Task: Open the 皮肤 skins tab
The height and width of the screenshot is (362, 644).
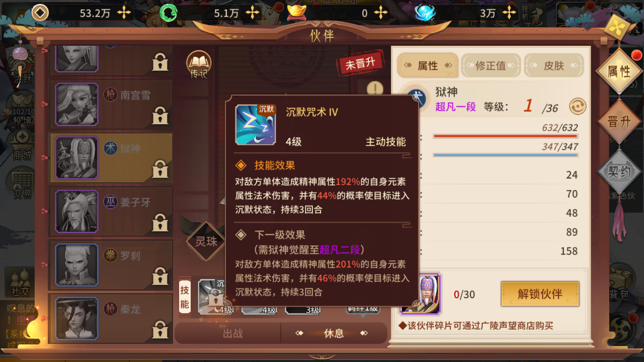Action: point(553,65)
